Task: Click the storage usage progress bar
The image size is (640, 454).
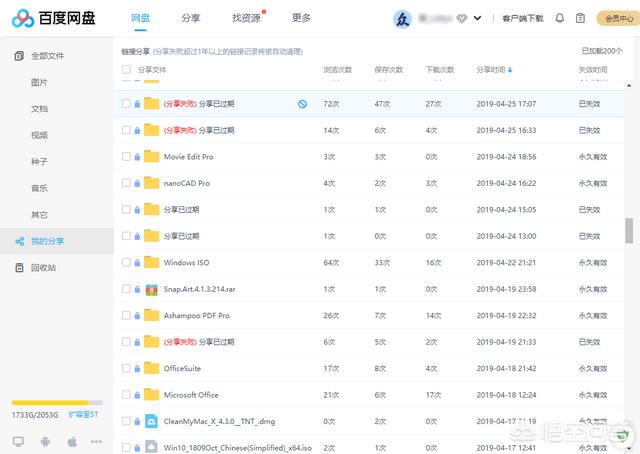Action: pos(57,403)
